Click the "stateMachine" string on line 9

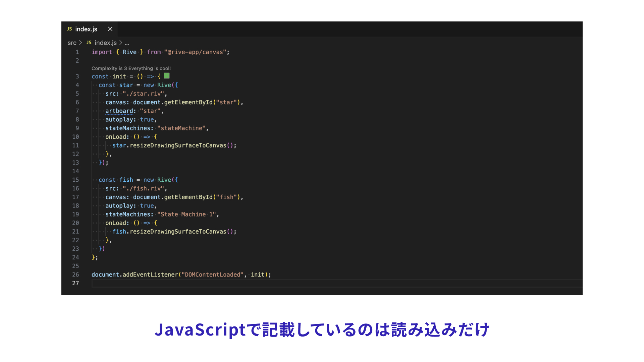point(181,128)
